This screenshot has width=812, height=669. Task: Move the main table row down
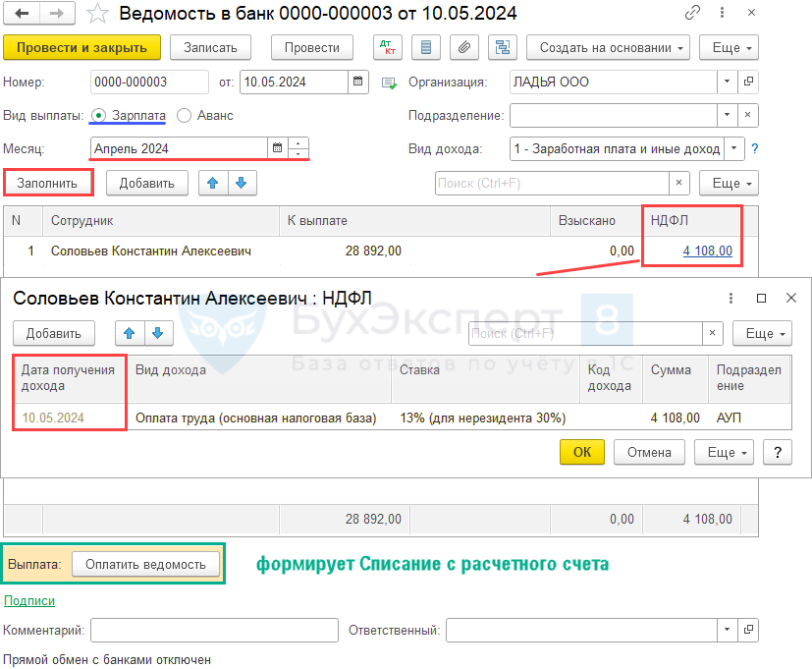coord(242,183)
